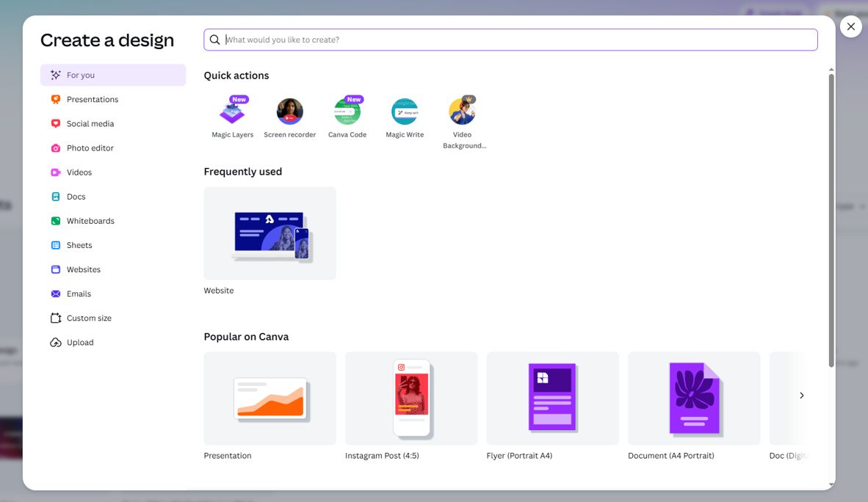Select the Document (A4 Portrait) thumbnail
868x502 pixels.
pyautogui.click(x=694, y=399)
